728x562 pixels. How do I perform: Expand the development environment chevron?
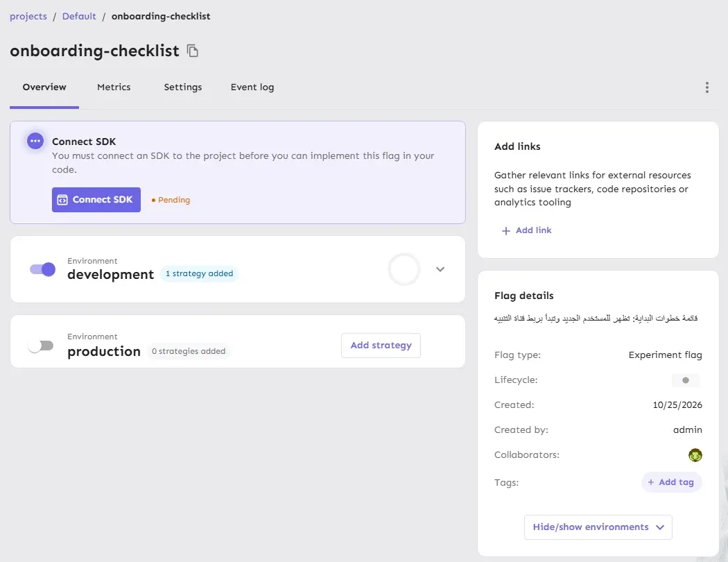coord(440,269)
